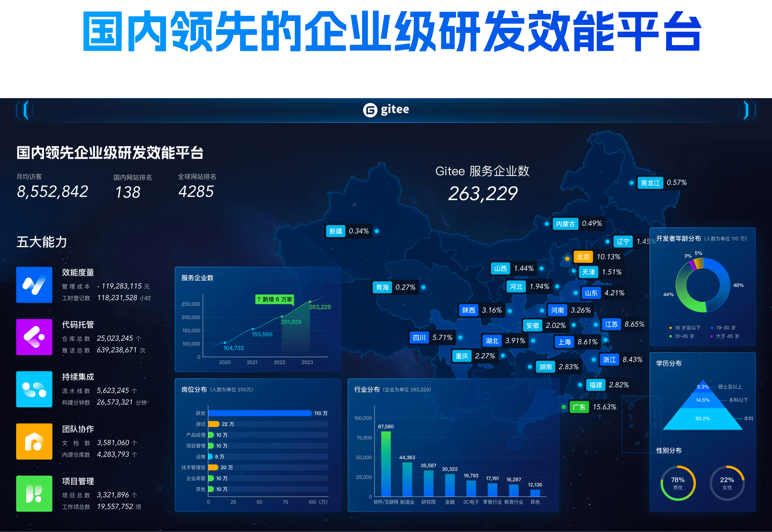The height and width of the screenshot is (532, 772).
Task: Click the 制造业 44,363 bar
Action: 407,480
